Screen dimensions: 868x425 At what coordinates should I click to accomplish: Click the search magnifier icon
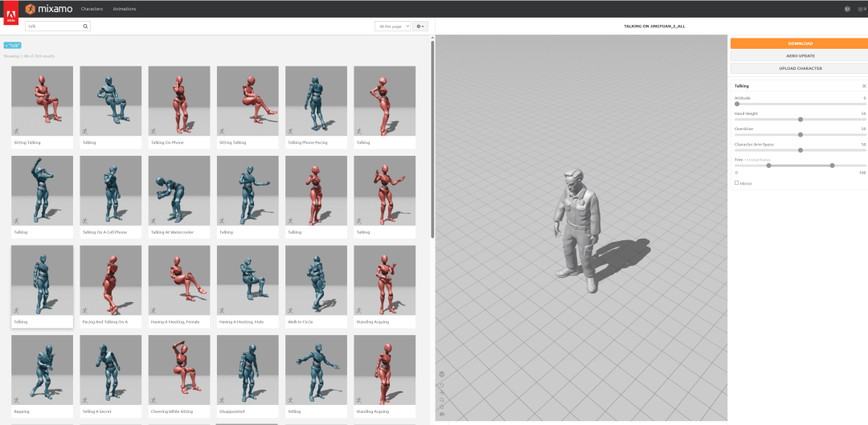(85, 27)
